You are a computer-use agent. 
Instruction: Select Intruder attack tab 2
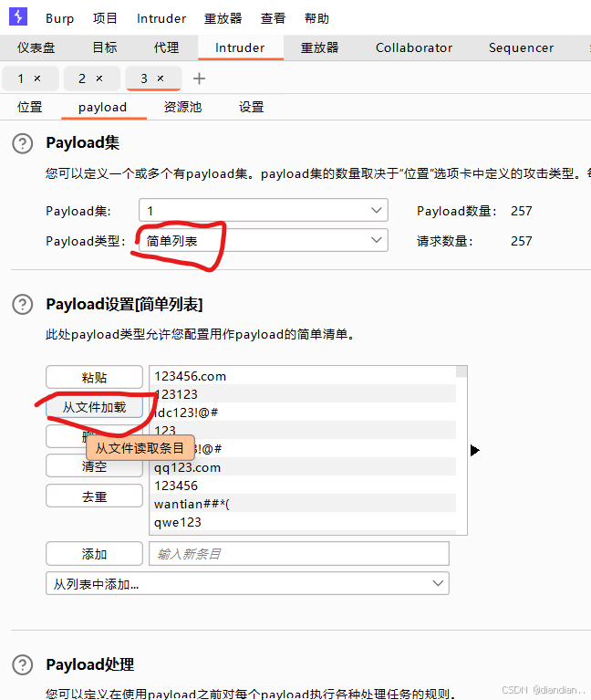coord(82,78)
